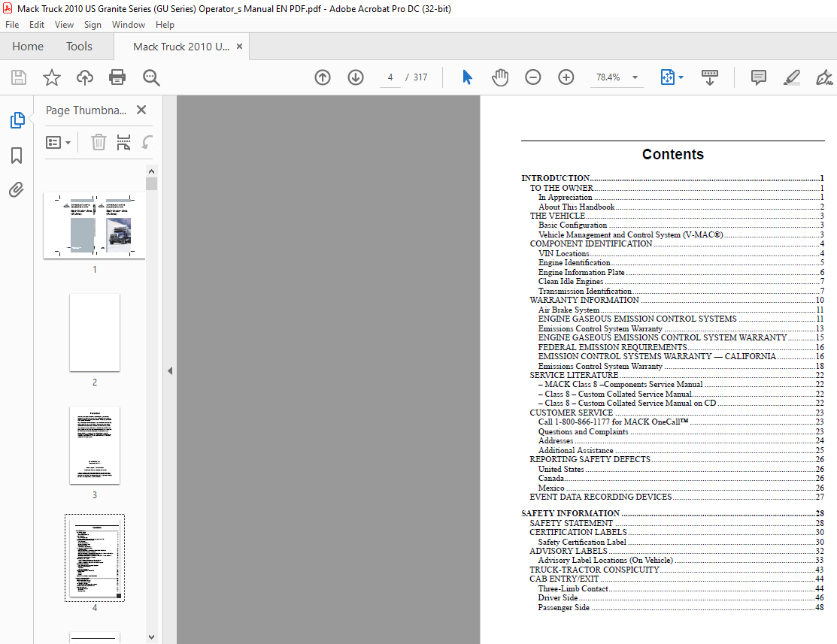Select page 4 contents thumbnail
Screen dimensions: 837x644
point(95,558)
